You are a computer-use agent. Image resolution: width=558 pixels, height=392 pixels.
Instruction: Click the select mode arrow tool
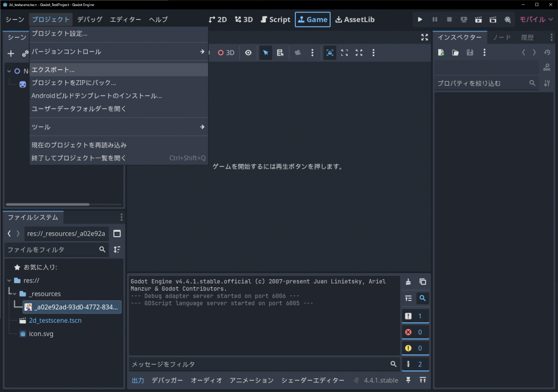[x=265, y=53]
